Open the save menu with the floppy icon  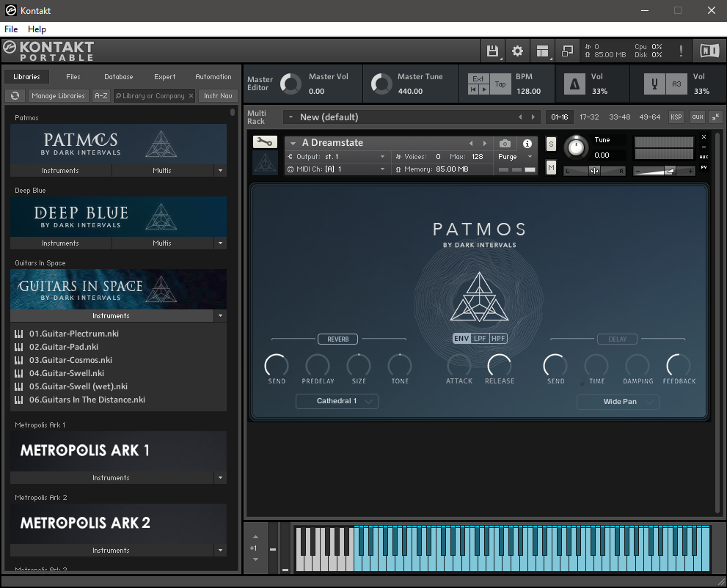click(492, 51)
